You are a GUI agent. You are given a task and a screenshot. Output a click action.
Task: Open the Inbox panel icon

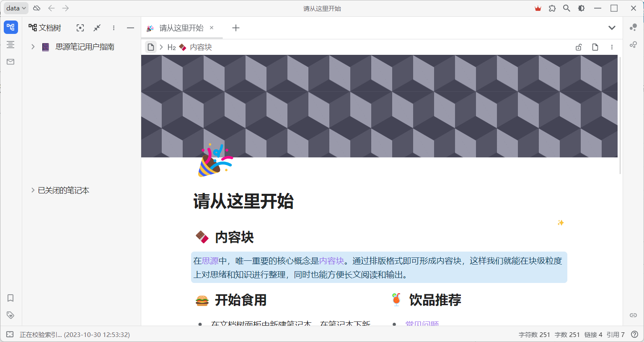click(x=10, y=62)
